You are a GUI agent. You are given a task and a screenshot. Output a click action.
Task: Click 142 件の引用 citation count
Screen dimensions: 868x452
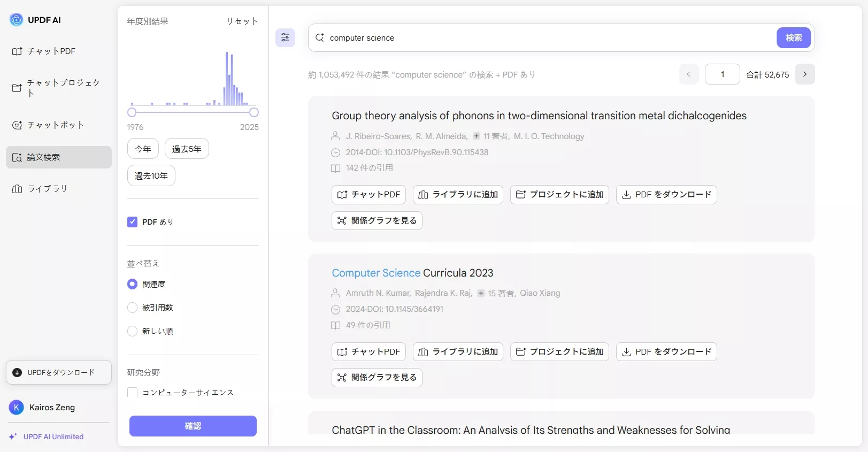point(369,168)
